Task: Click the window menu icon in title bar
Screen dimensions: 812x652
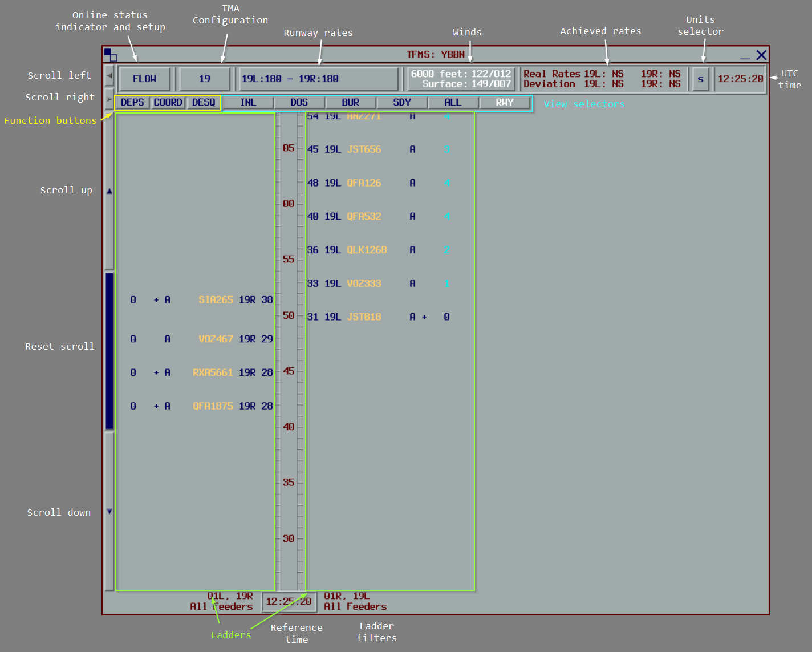Action: coord(111,55)
